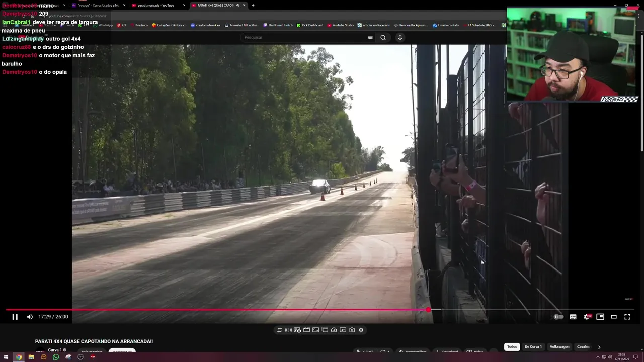The image size is (644, 362).
Task: Select the 'Todos' filter chip
Action: tap(512, 346)
